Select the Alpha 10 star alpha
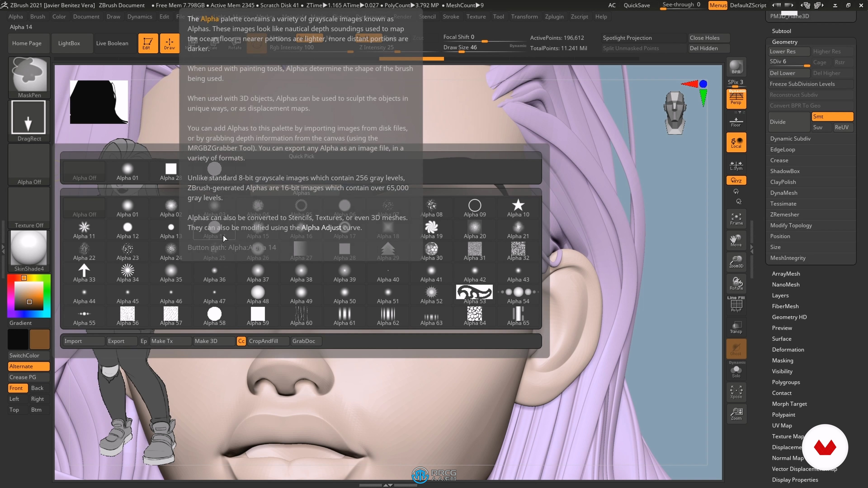The image size is (868, 488). 518,208
